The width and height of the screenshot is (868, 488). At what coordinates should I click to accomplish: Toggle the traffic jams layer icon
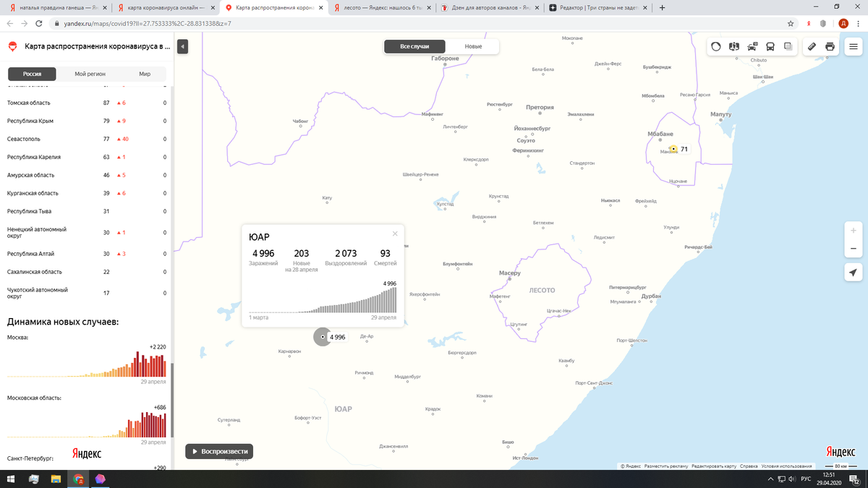tap(752, 46)
